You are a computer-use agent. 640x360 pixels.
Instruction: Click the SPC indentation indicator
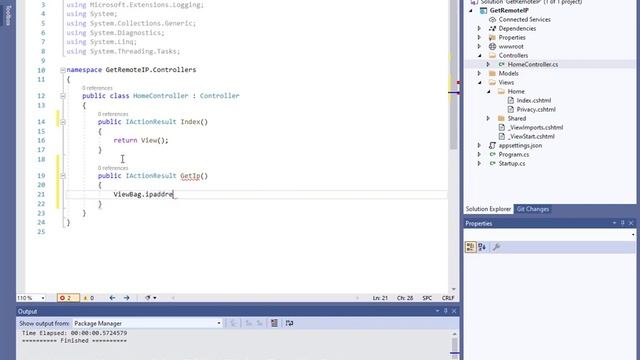tap(427, 298)
